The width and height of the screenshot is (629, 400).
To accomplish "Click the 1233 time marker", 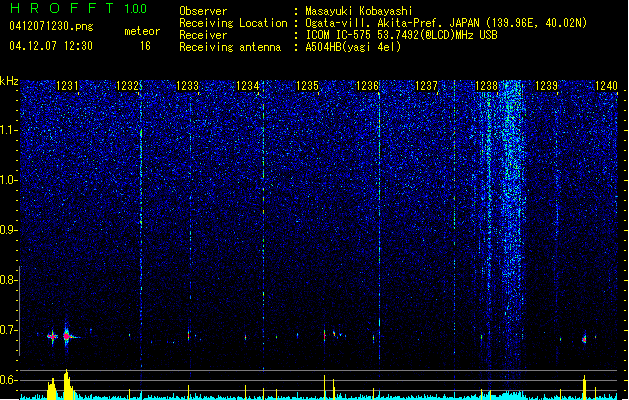I will click(187, 86).
